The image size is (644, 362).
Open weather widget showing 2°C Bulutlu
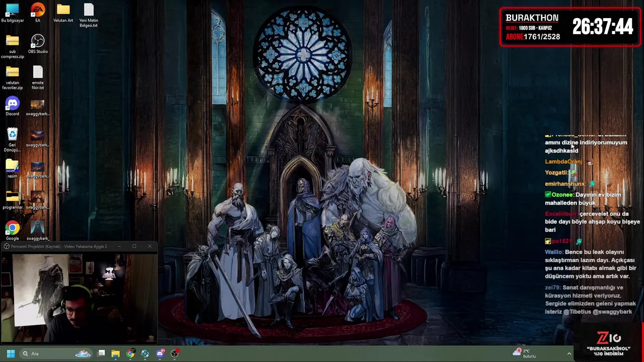[525, 353]
